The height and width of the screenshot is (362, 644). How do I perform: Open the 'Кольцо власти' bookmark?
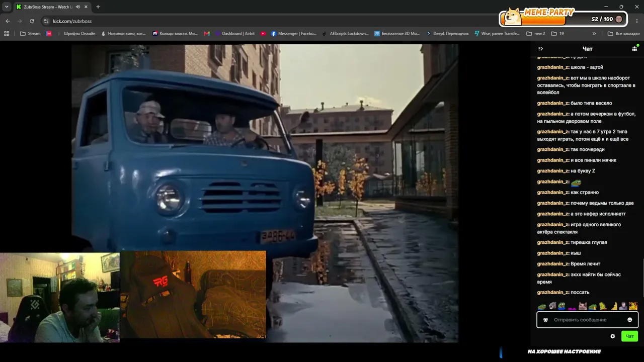175,34
